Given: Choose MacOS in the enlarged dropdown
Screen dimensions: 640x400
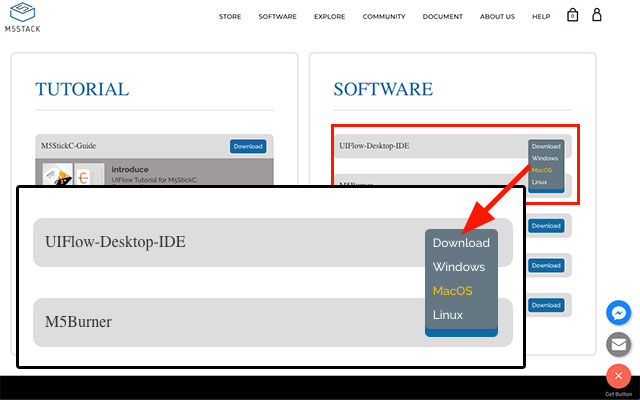Looking at the screenshot, I should 452,291.
